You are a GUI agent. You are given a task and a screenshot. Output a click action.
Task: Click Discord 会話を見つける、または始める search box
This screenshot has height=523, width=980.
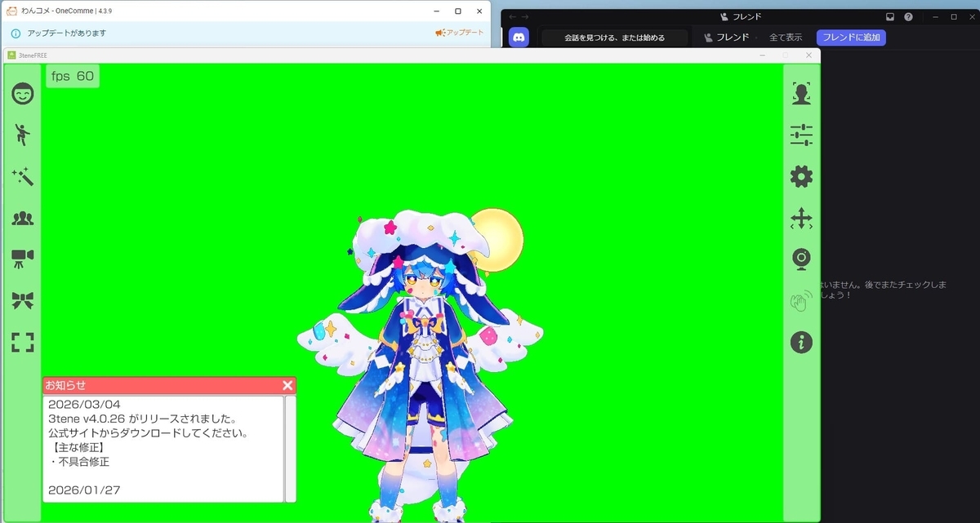(614, 38)
